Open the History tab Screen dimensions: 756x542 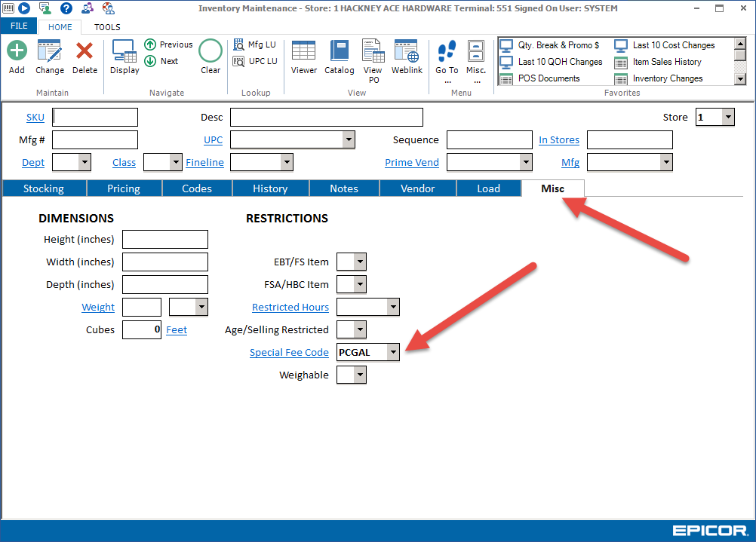[x=270, y=188]
